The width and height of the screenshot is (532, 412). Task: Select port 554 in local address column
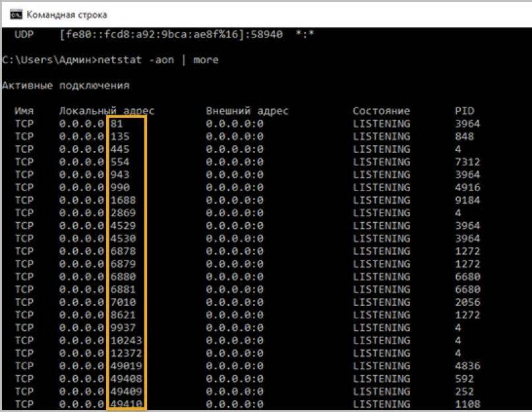pyautogui.click(x=120, y=162)
